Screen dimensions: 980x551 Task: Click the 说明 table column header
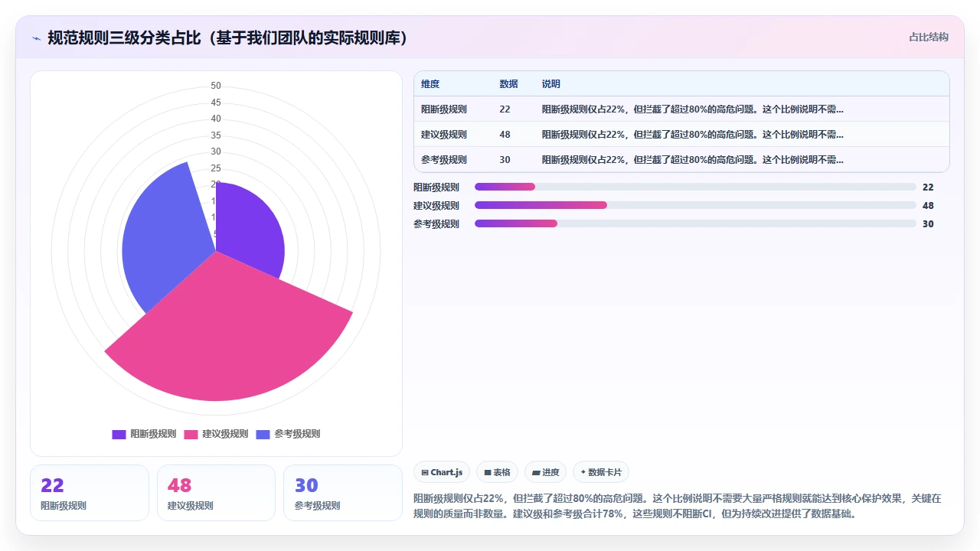pyautogui.click(x=551, y=84)
